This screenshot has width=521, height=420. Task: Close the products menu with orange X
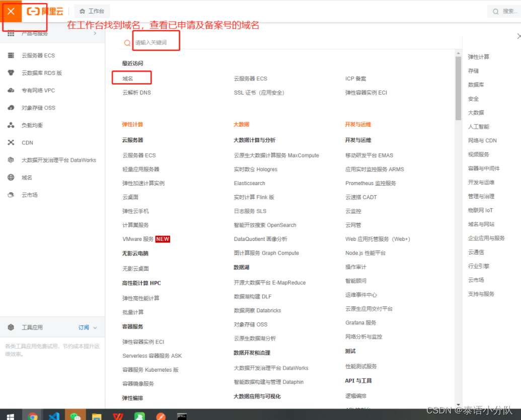pos(11,11)
